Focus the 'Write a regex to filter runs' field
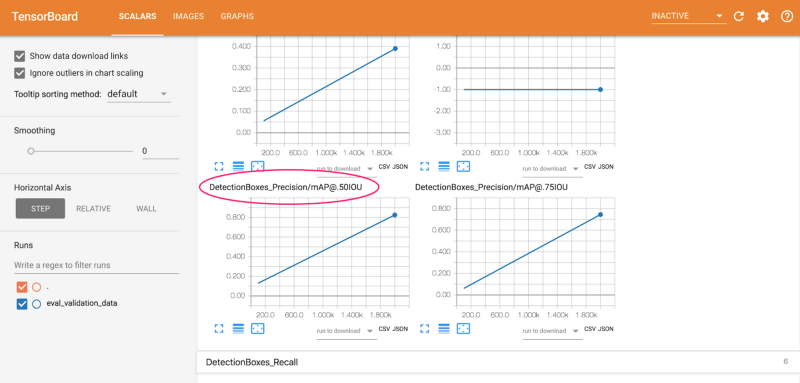 point(96,265)
